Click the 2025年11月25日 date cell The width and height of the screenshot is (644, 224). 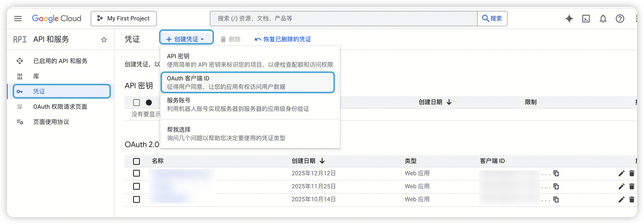coord(313,186)
